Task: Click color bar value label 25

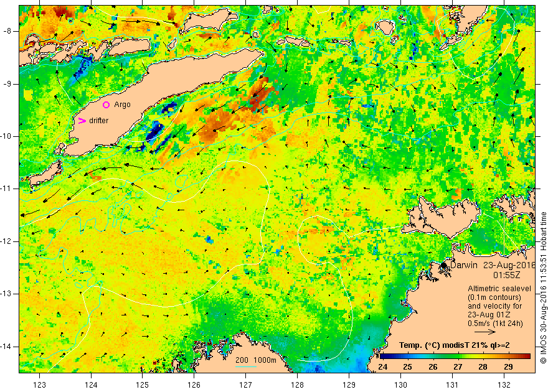Action: coord(407,367)
